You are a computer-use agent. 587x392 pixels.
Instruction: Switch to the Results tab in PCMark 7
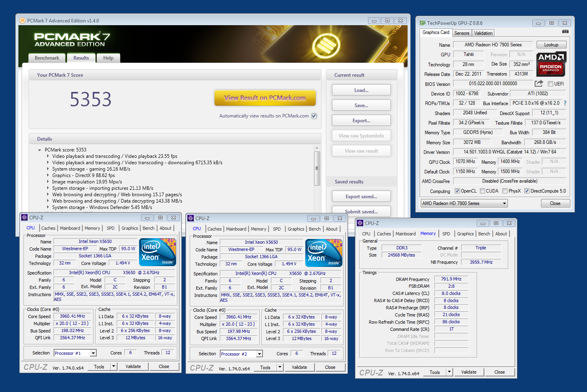coord(81,58)
